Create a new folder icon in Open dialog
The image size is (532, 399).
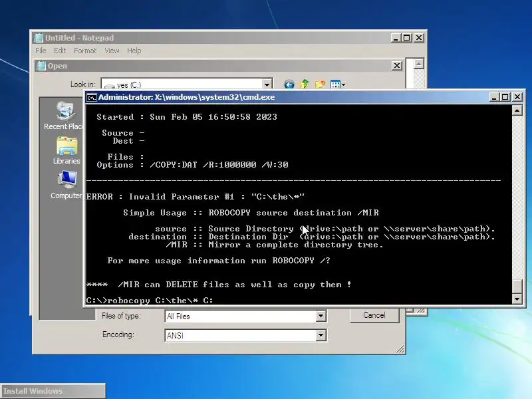320,84
